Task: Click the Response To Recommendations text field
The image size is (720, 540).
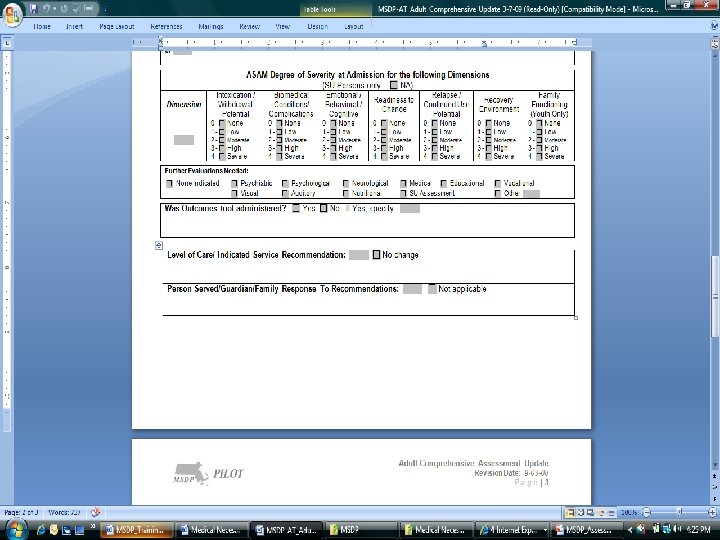Action: 412,289
